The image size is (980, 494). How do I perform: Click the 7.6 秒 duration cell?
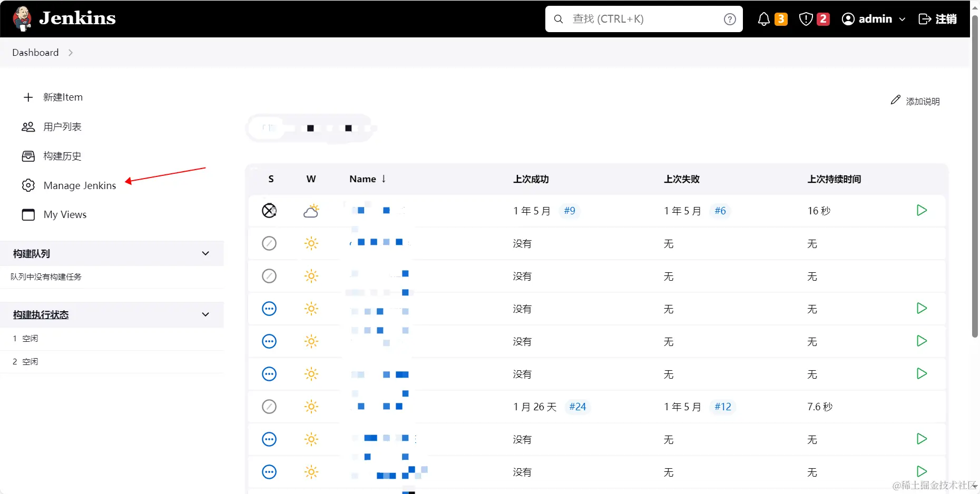click(x=820, y=407)
